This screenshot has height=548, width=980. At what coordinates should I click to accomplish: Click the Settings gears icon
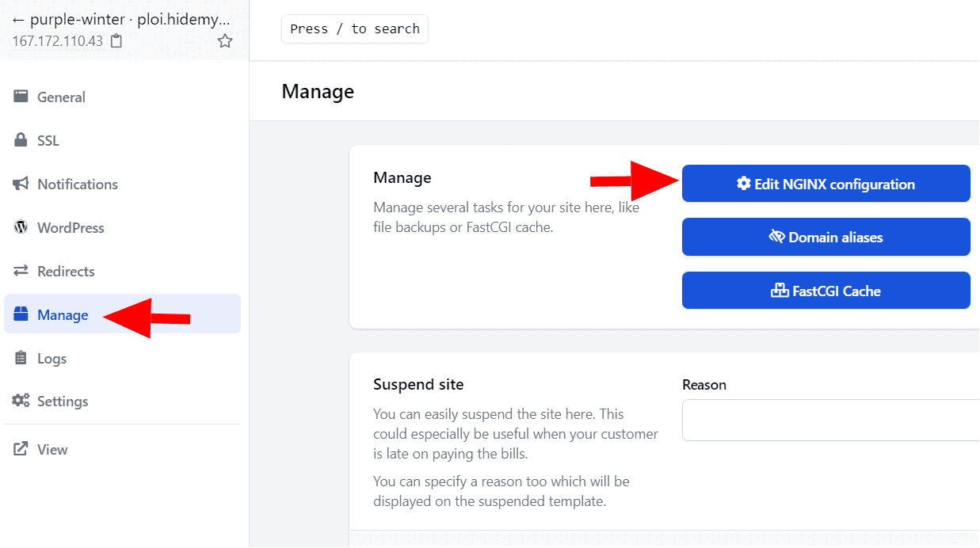pyautogui.click(x=21, y=401)
